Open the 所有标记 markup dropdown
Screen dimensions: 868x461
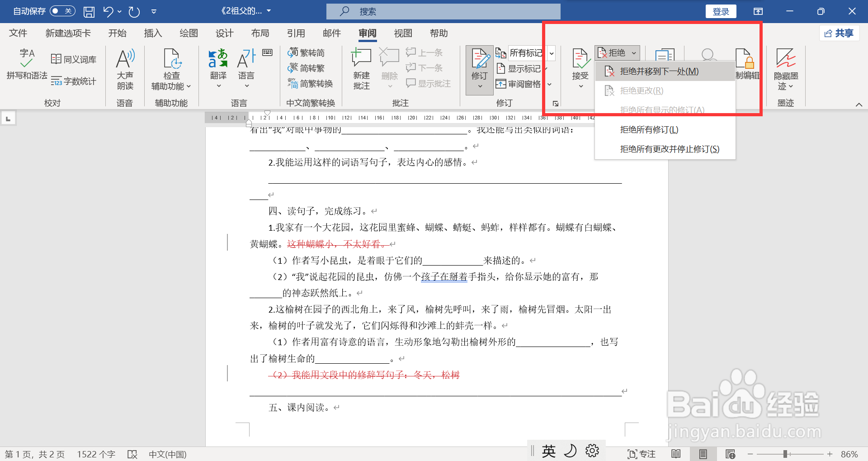tap(551, 53)
